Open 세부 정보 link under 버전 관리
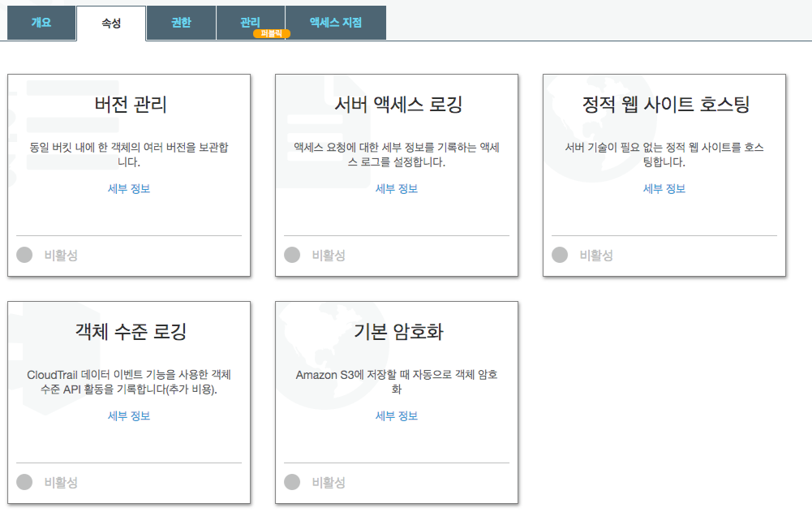This screenshot has height=525, width=812. 129,188
